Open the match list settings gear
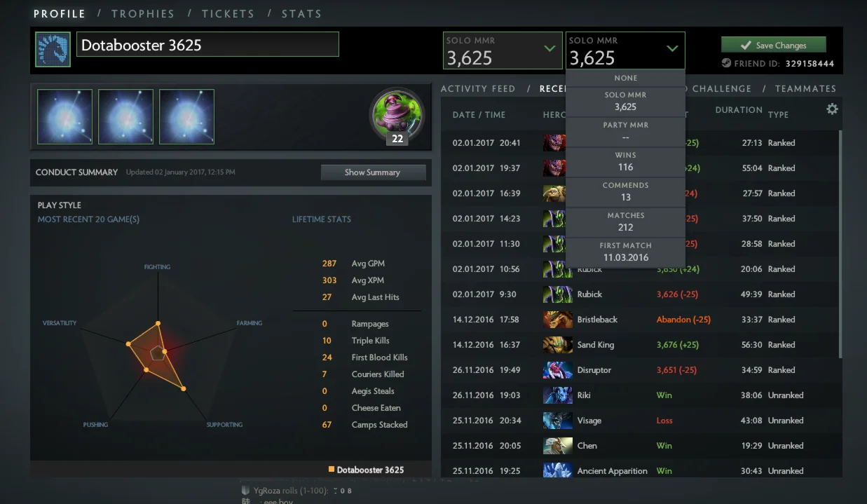Screen dimensions: 867x504 [832, 109]
